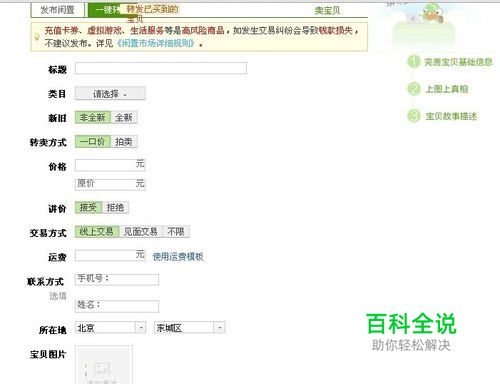This screenshot has height=384, width=500.
Task: Focus the 姓名 contact field
Action: pos(117,306)
